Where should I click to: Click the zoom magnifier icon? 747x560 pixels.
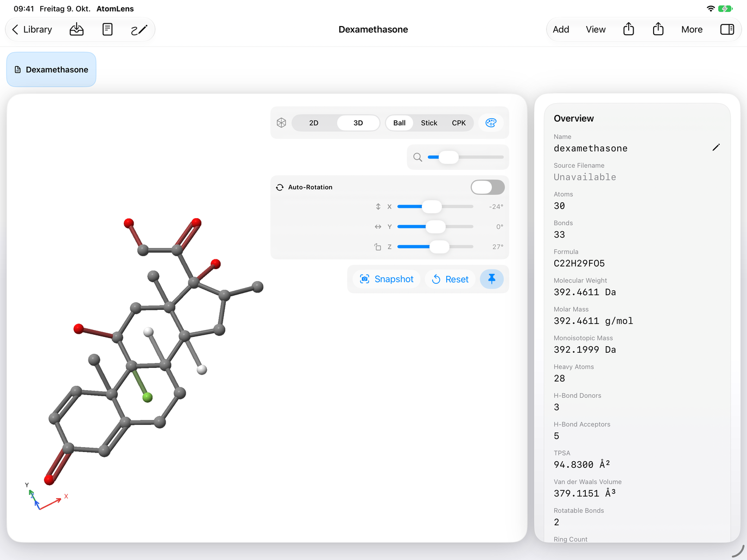tap(417, 157)
